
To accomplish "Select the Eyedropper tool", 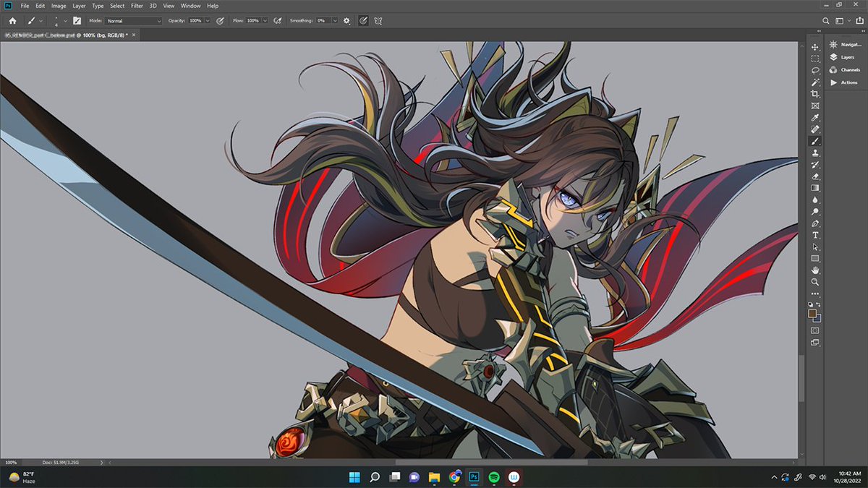I will (815, 118).
